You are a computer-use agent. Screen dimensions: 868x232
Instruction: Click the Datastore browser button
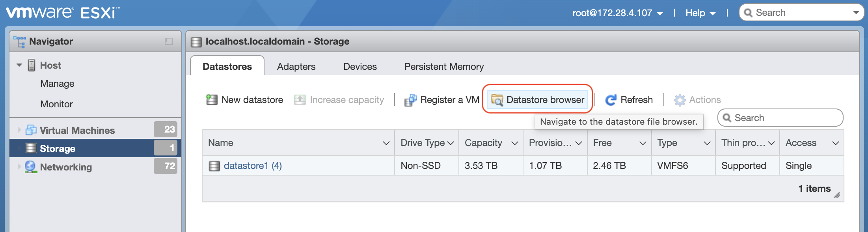pyautogui.click(x=538, y=100)
